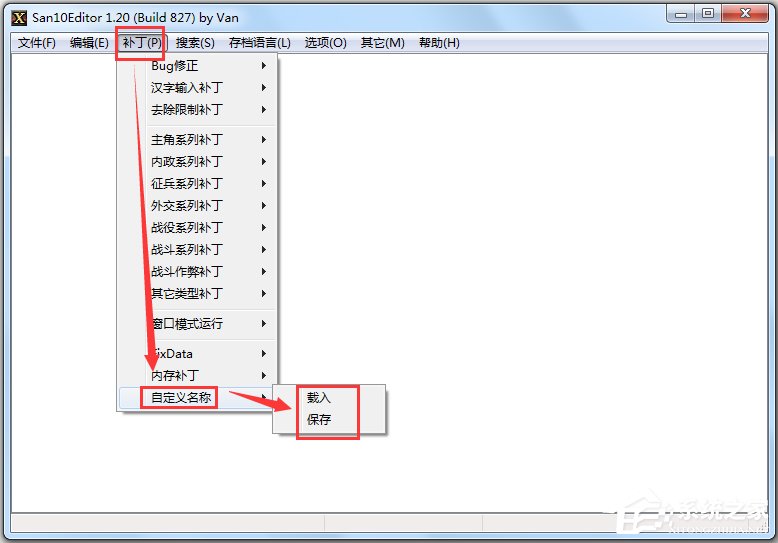Expand the FixData submenu

197,354
